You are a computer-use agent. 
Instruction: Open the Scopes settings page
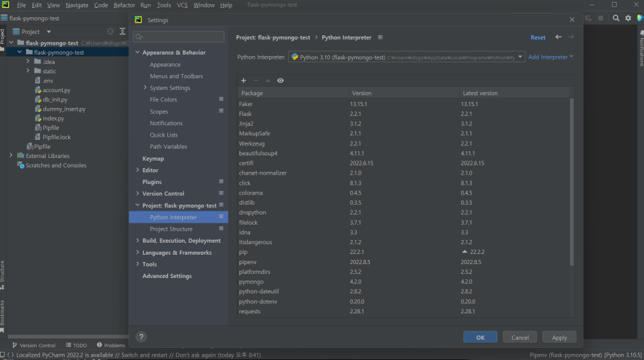159,111
